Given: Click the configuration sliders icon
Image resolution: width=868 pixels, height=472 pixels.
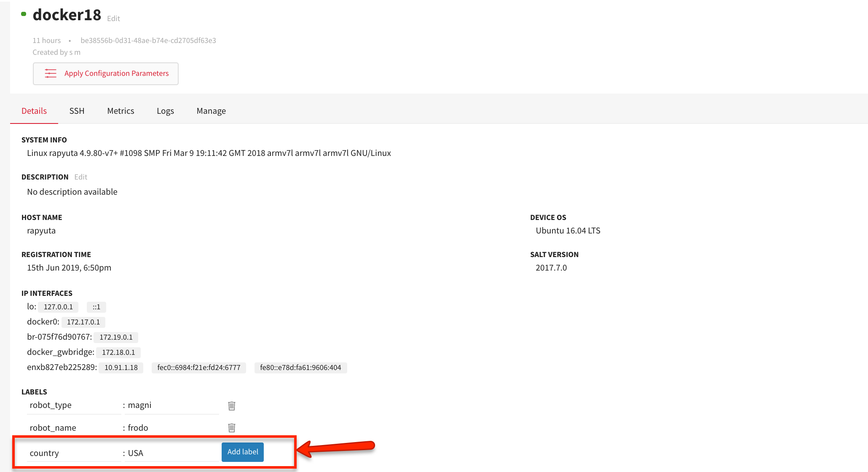Looking at the screenshot, I should click(51, 73).
